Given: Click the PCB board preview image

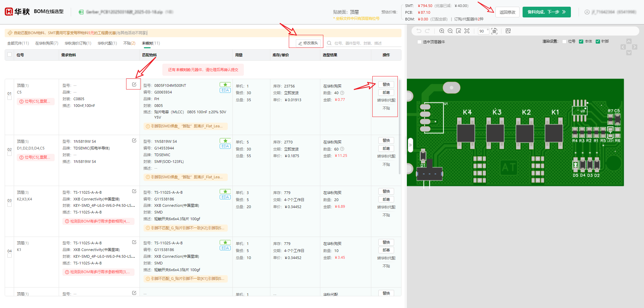Looking at the screenshot, I should [515, 132].
